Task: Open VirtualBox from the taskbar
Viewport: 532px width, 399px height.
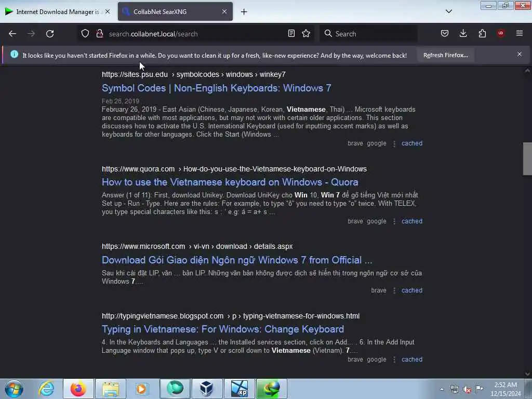Action: click(207, 389)
